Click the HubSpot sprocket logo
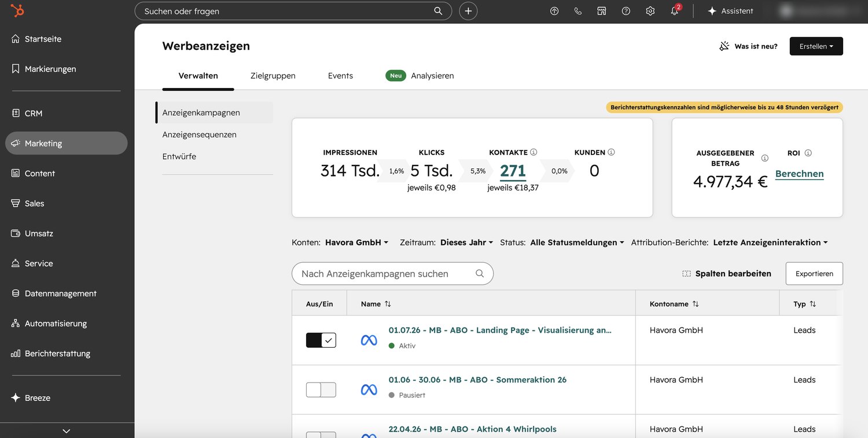This screenshot has height=438, width=868. (17, 11)
